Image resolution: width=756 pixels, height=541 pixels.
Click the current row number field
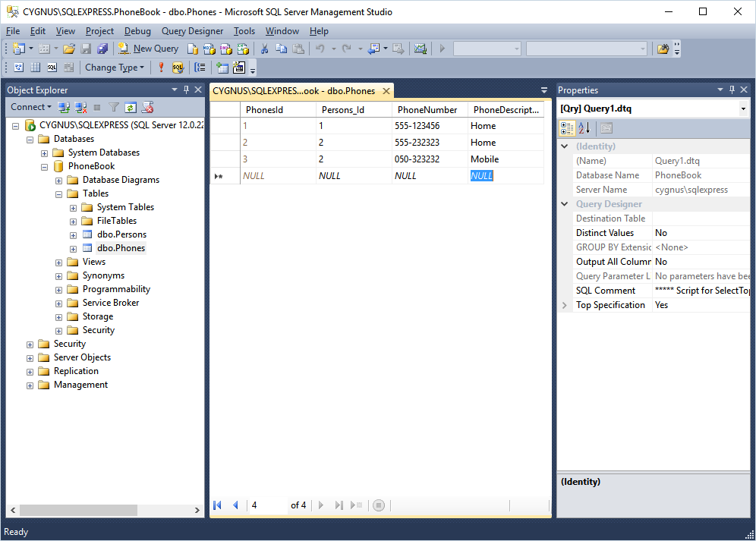[x=268, y=505]
